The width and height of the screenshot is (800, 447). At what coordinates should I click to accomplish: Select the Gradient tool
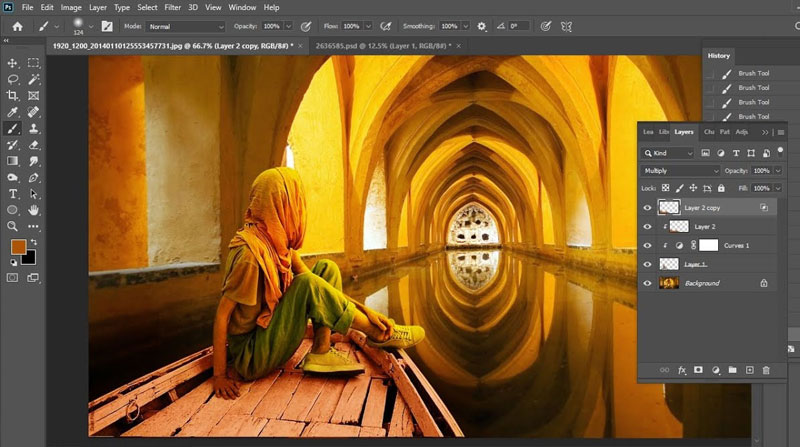pyautogui.click(x=12, y=161)
